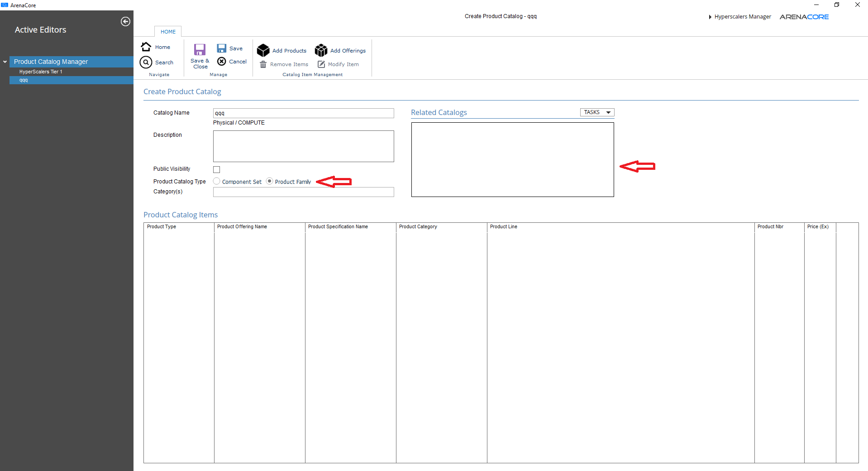
Task: Open the TASKS dropdown
Action: pos(597,112)
